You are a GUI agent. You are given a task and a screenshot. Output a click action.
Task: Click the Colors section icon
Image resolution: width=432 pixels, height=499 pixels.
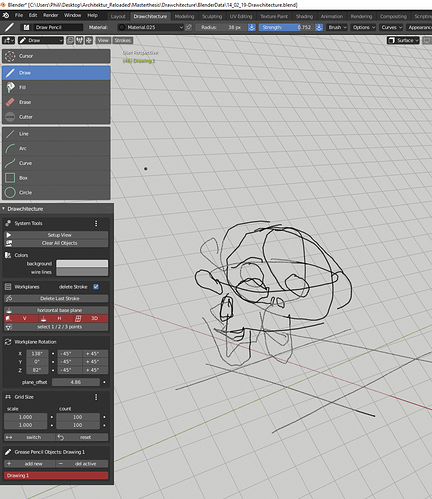(x=8, y=255)
